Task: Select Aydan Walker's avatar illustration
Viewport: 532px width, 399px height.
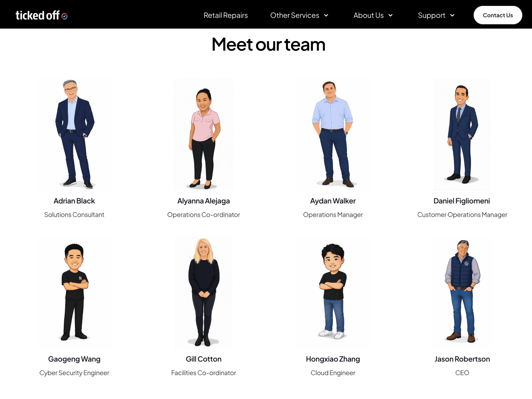Action: 333,134
